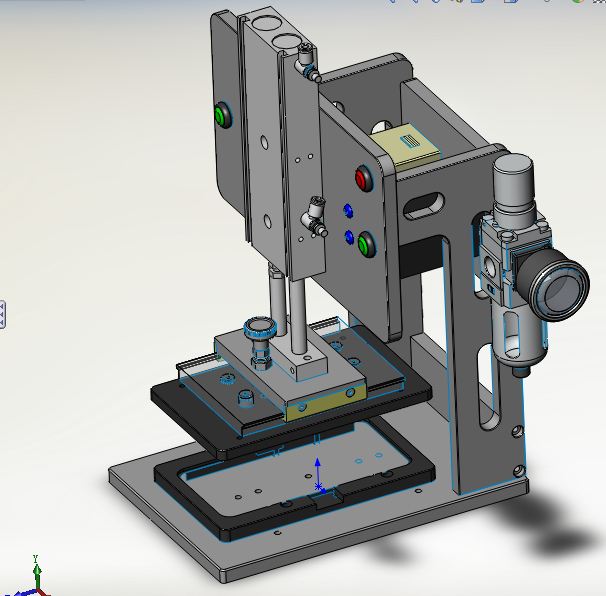Select the upper blue indicator light on the control panel
The width and height of the screenshot is (606, 596).
click(348, 211)
